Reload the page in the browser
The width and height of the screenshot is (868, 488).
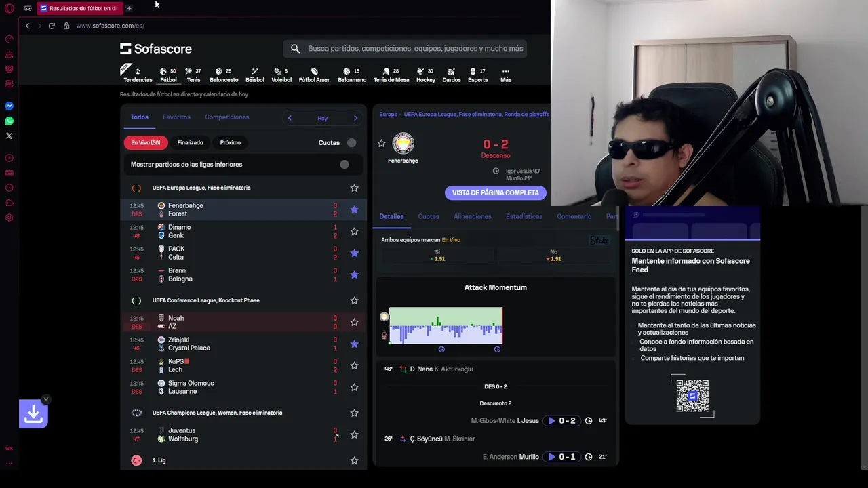click(x=52, y=26)
